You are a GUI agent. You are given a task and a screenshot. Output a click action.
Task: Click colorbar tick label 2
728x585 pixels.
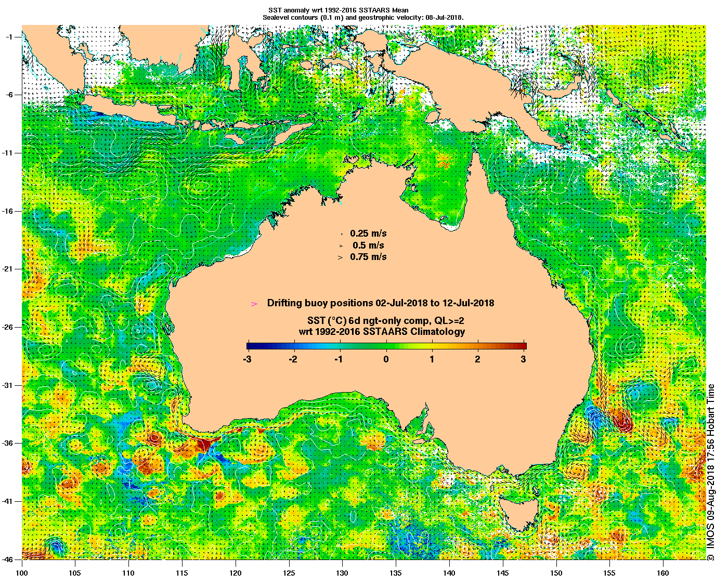click(478, 359)
